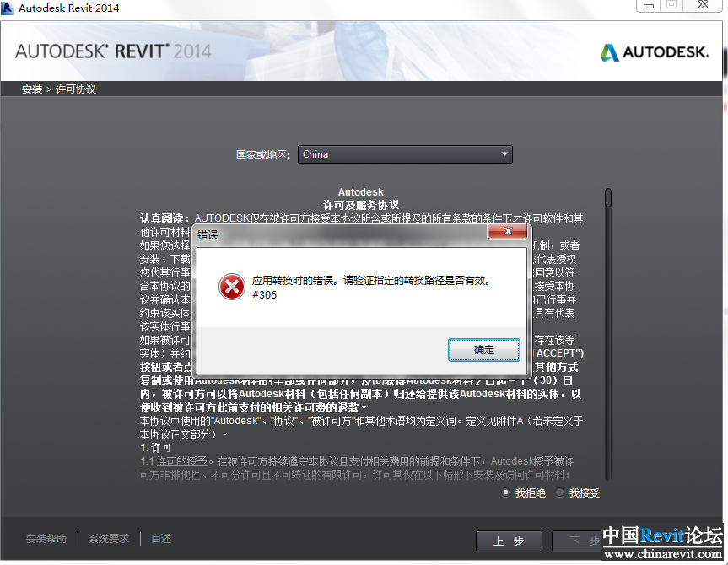This screenshot has height=565, width=728.
Task: Click the 1. 许可 section heading
Action: pyautogui.click(x=156, y=448)
